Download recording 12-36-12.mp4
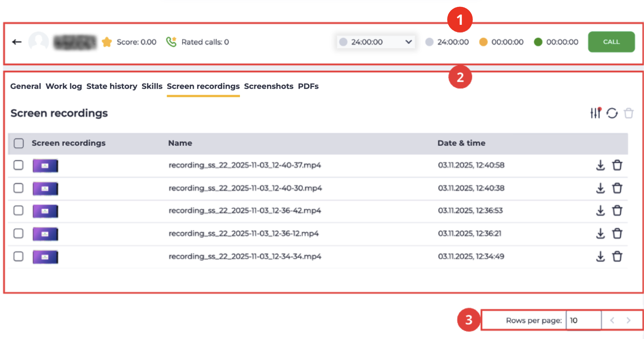The width and height of the screenshot is (644, 339). click(x=600, y=233)
